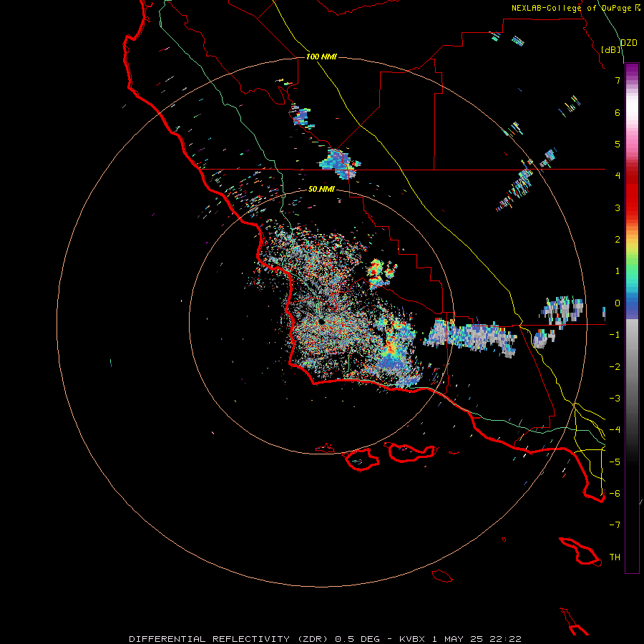The width and height of the screenshot is (644, 644).
Task: Click the -6 value on the scale
Action: tap(615, 494)
